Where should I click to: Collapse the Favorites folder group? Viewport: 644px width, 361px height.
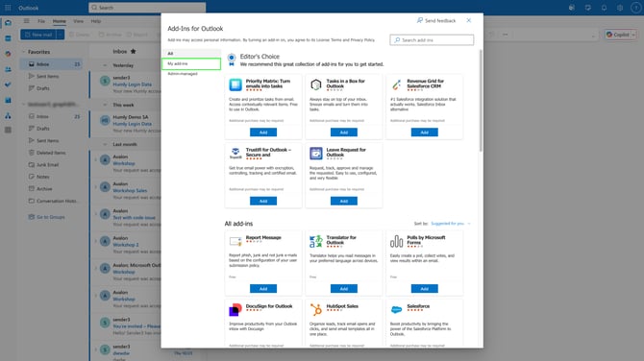tap(23, 52)
